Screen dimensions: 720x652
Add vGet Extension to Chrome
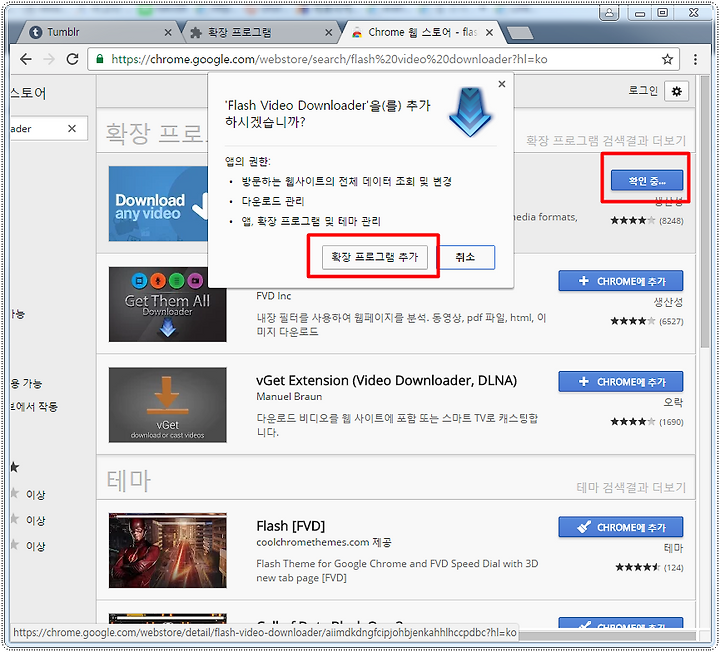click(x=620, y=381)
